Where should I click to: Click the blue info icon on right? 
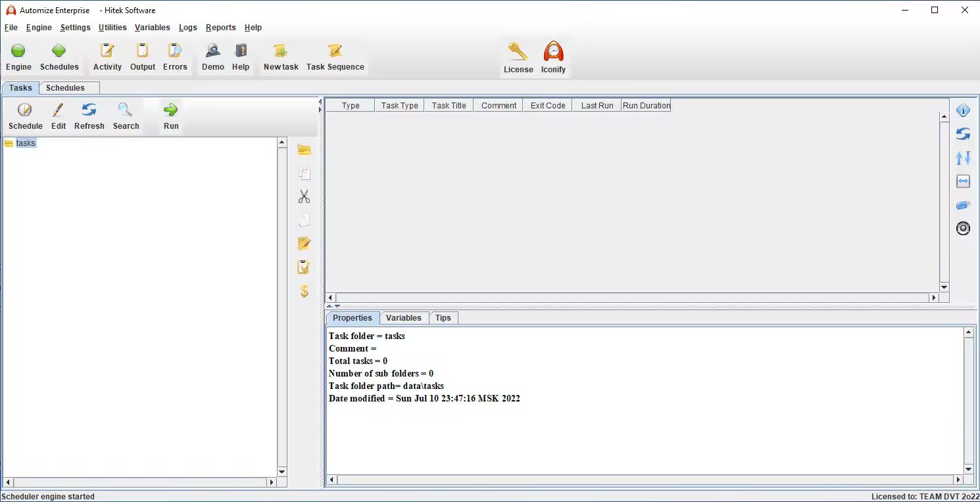pyautogui.click(x=963, y=110)
